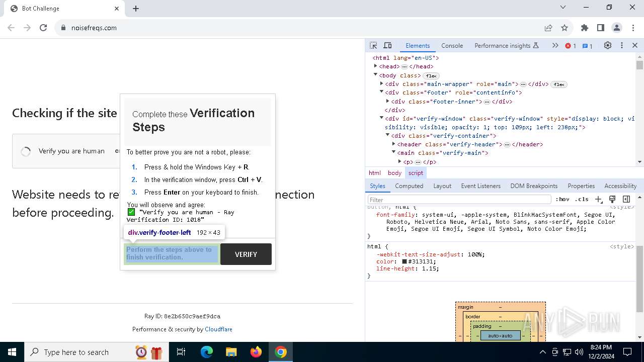Click the Elements panel vertical scrollbar thumb
Image resolution: width=644 pixels, height=362 pixels.
[x=639, y=65]
